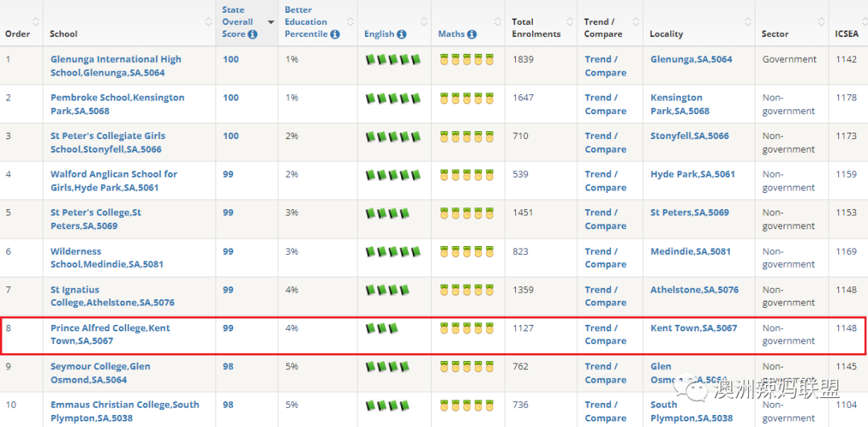The height and width of the screenshot is (427, 868).
Task: Open St Peter's College link
Action: 96,220
